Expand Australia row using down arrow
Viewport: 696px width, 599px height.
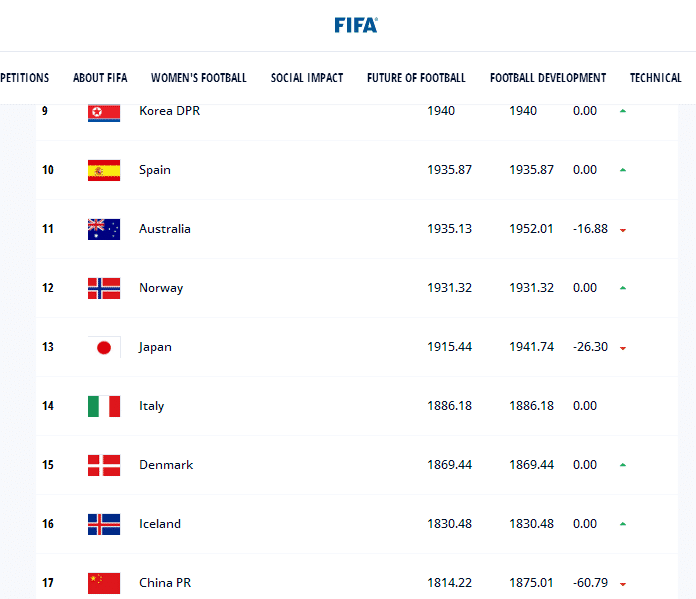pyautogui.click(x=623, y=230)
